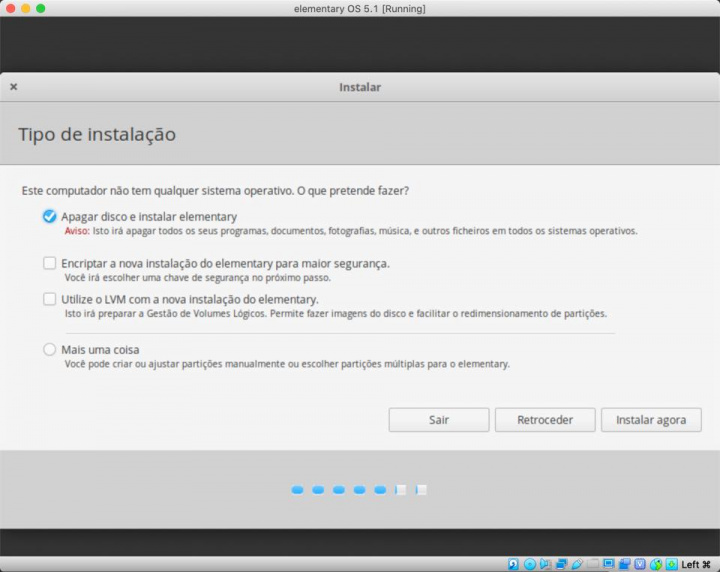The height and width of the screenshot is (572, 720).
Task: Click the first blue installer progress dot
Action: tap(297, 490)
